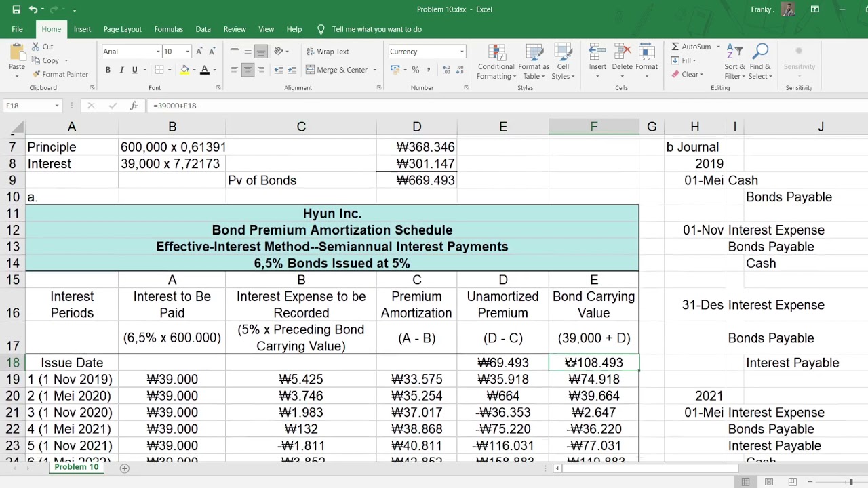Expand the Merge & Center dropdown arrow

pyautogui.click(x=375, y=70)
